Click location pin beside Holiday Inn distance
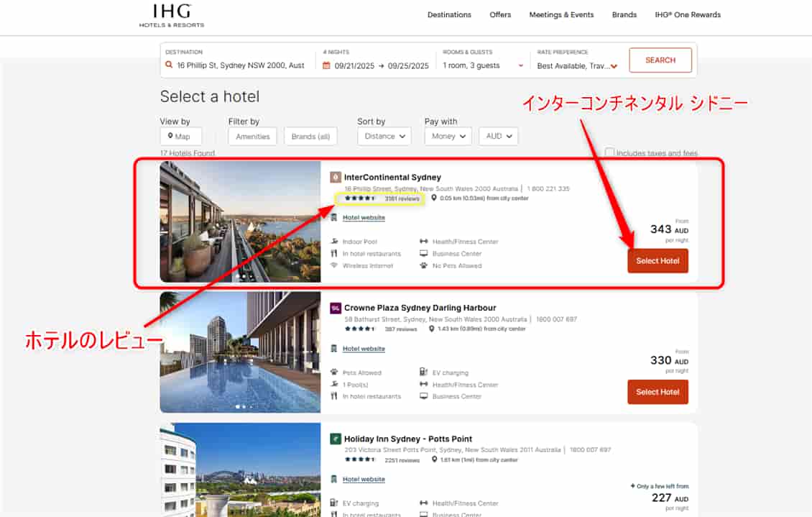812x517 pixels. pyautogui.click(x=434, y=459)
